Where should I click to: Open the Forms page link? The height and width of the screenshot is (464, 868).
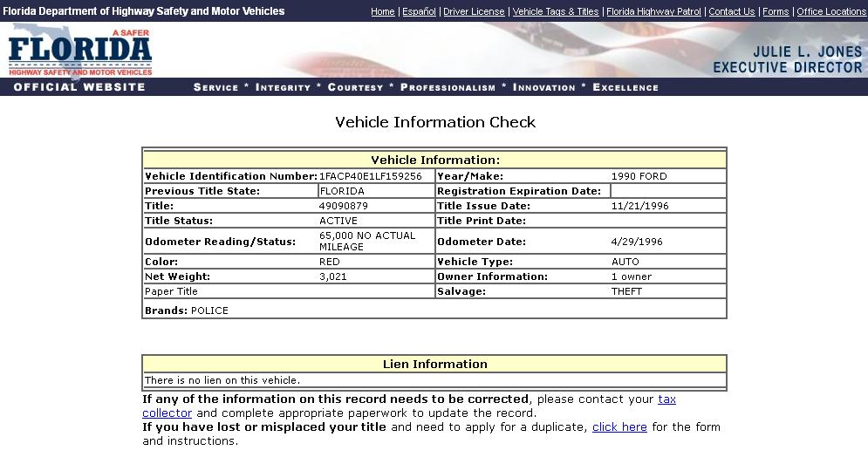pyautogui.click(x=776, y=11)
